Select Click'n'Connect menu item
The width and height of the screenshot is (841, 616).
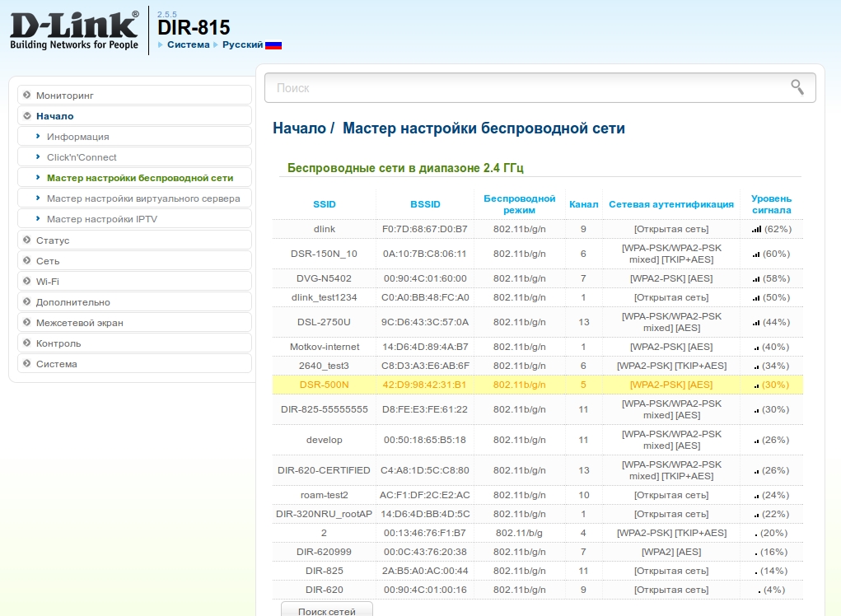[x=82, y=157]
